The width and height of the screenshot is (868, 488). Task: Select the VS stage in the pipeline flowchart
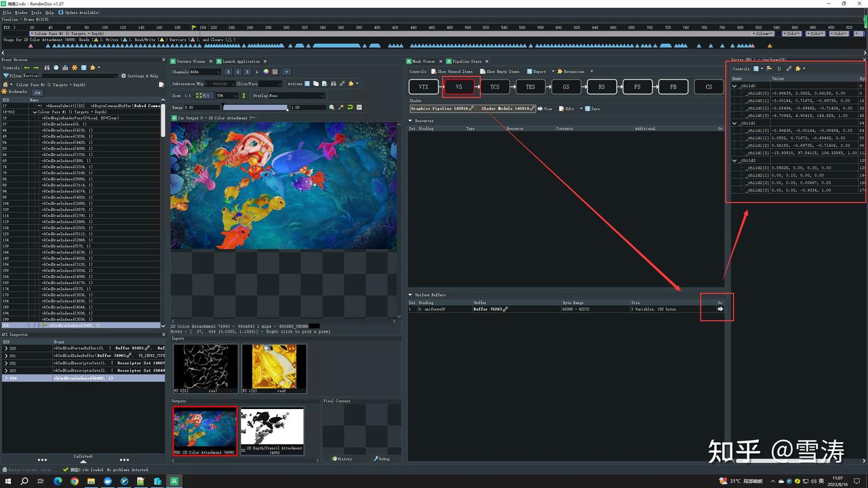[x=459, y=87]
